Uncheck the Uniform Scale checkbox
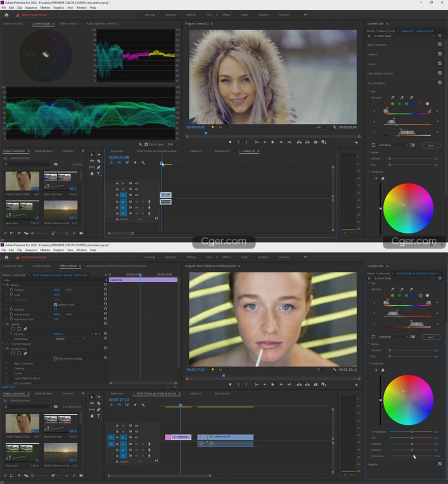 (x=55, y=305)
